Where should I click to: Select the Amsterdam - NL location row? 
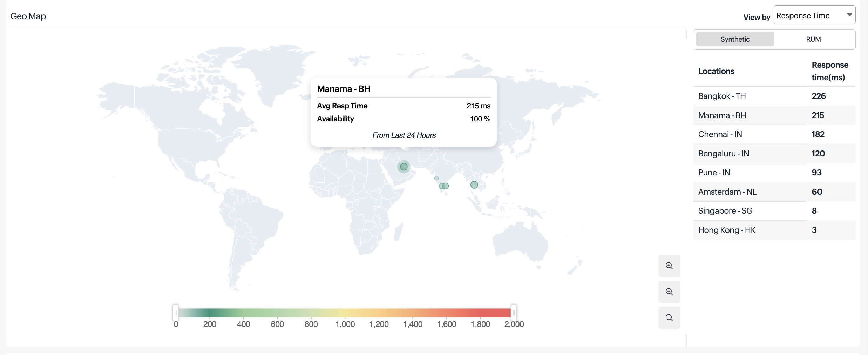coord(774,192)
